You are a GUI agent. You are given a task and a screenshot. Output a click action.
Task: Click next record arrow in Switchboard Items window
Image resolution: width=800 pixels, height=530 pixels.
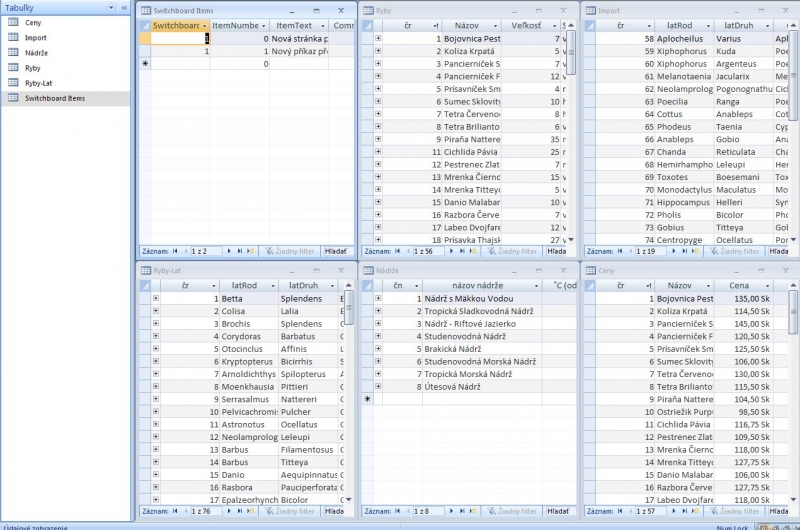coord(228,251)
